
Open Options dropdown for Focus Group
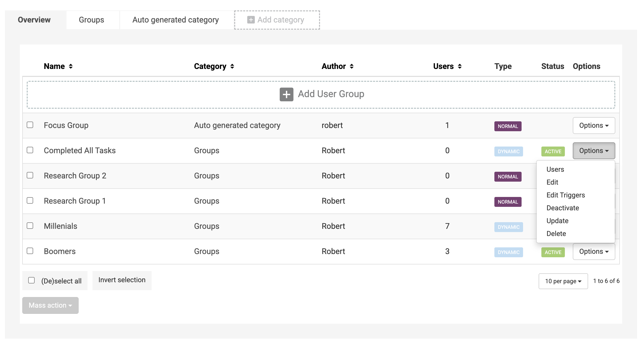click(594, 125)
